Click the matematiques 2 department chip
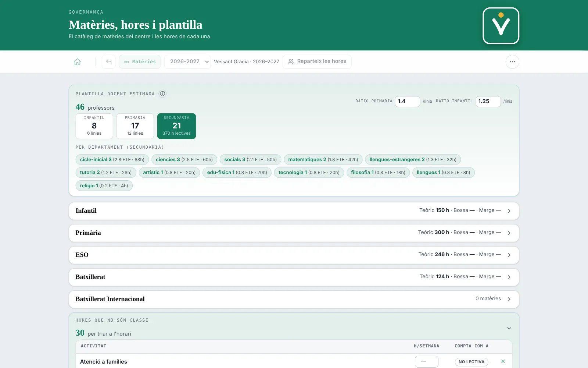Screen dimensions: 588x368 pos(323,159)
